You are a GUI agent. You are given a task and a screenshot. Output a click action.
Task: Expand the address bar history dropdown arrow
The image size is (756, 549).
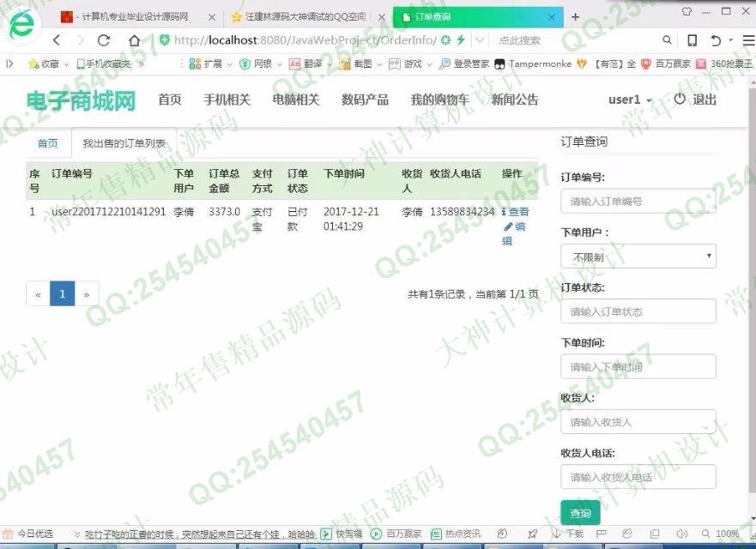(x=479, y=40)
